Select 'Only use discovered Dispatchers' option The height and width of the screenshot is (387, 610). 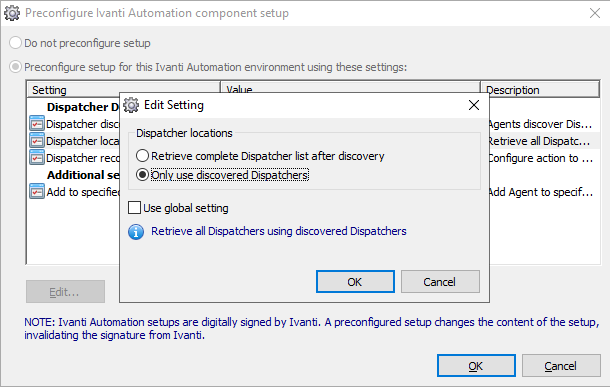tap(222, 175)
